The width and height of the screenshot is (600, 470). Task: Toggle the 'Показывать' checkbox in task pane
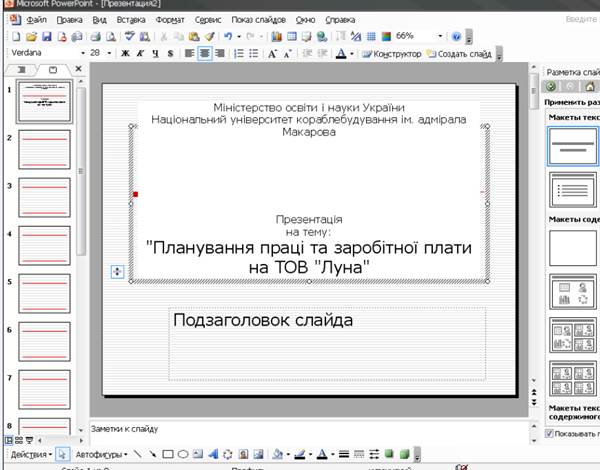pyautogui.click(x=549, y=434)
